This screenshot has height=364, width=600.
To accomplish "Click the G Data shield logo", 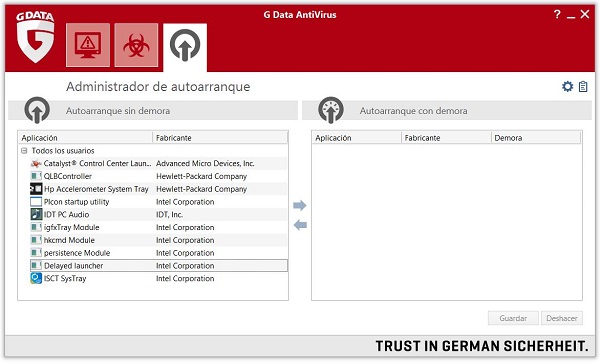I will tap(35, 37).
